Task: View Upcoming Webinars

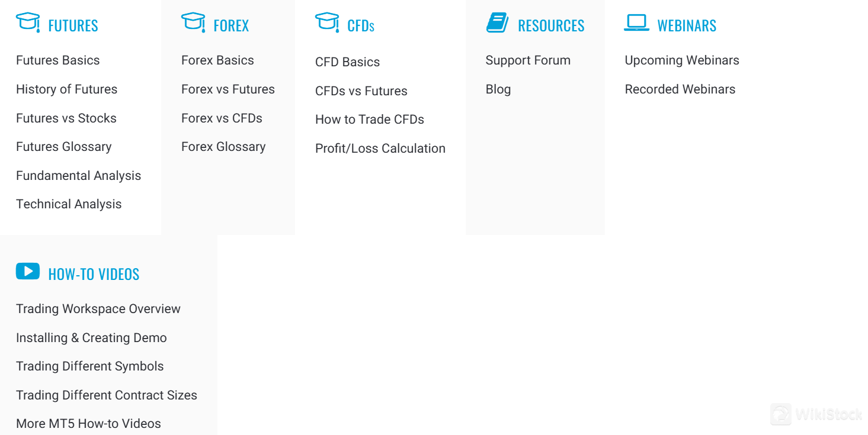Action: (682, 60)
